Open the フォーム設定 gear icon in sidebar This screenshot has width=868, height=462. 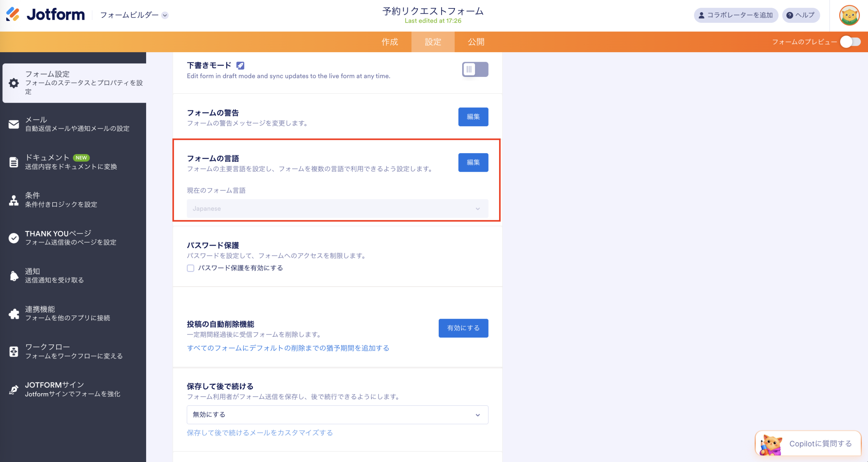click(x=14, y=83)
